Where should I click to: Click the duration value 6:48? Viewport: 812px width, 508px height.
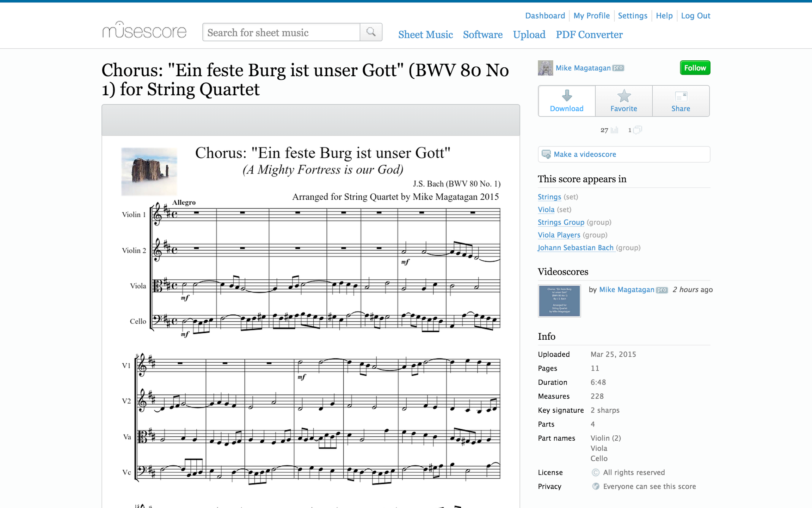(x=598, y=382)
